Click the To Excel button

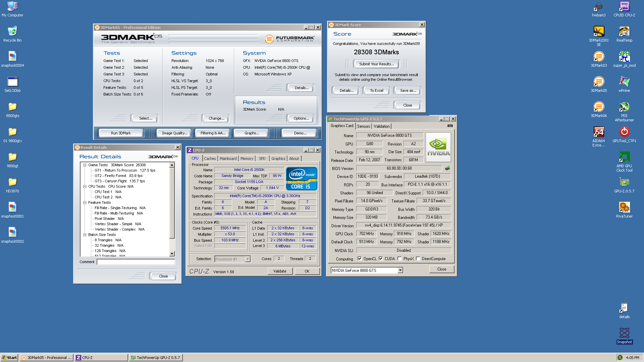click(x=376, y=90)
